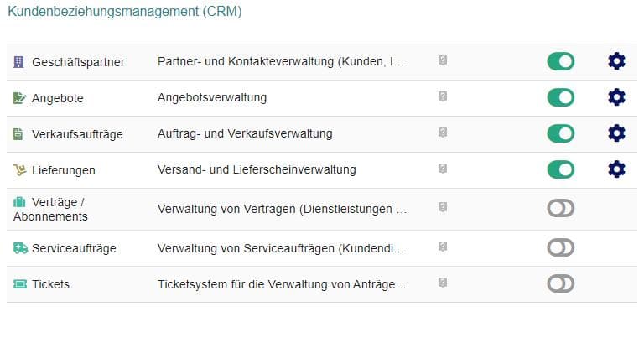Click the Verkaufsaufträge module name
644x343 pixels.
pyautogui.click(x=77, y=134)
